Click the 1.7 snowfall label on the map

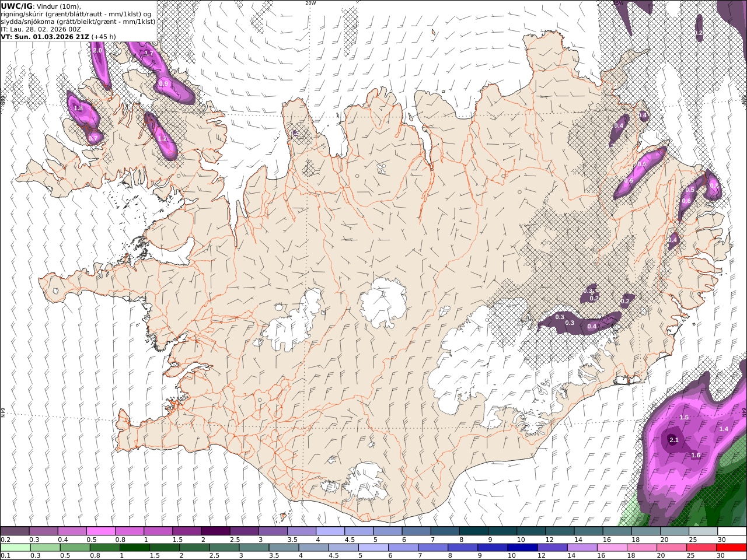148,54
